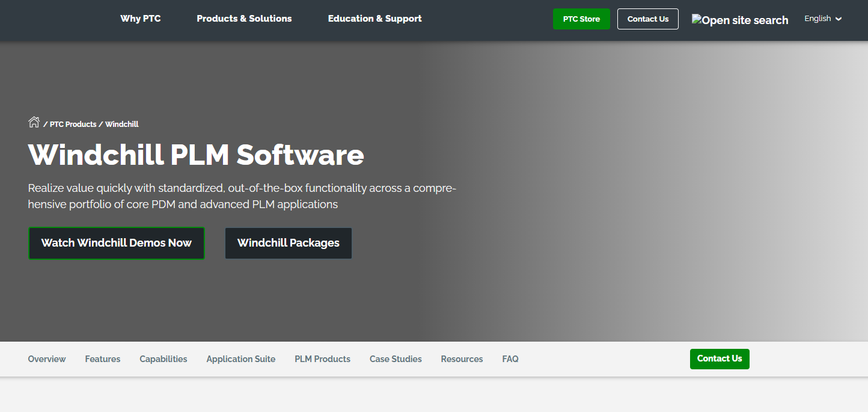Select the PLM Products section link
868x412 pixels.
322,359
